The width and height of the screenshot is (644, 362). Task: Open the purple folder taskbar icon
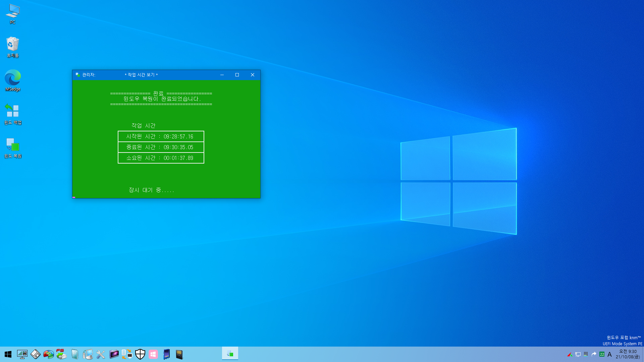point(114,354)
